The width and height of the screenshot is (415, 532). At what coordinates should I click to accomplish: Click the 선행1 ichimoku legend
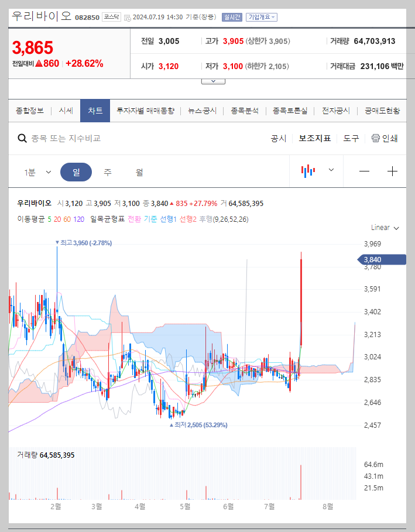click(169, 219)
